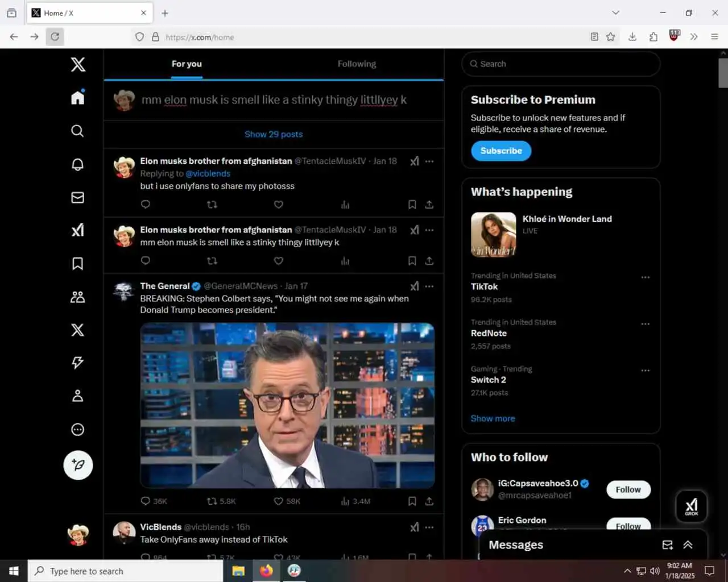Open Communities people icon in sidebar
This screenshot has width=728, height=582.
78,297
